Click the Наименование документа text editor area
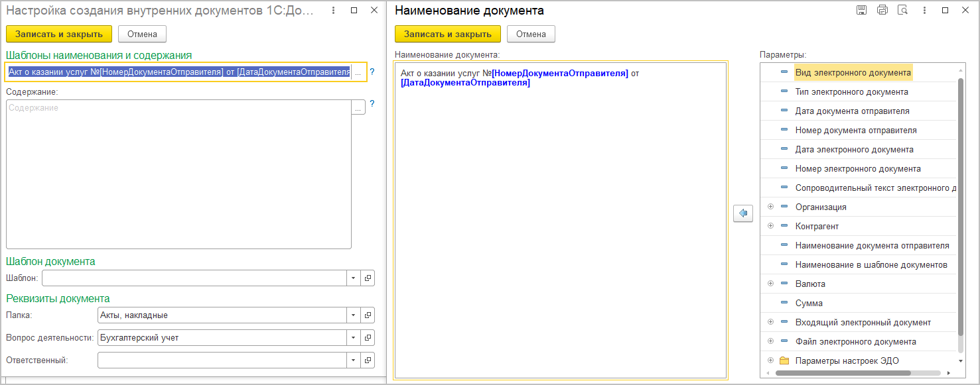The height and width of the screenshot is (385, 980). (x=561, y=221)
